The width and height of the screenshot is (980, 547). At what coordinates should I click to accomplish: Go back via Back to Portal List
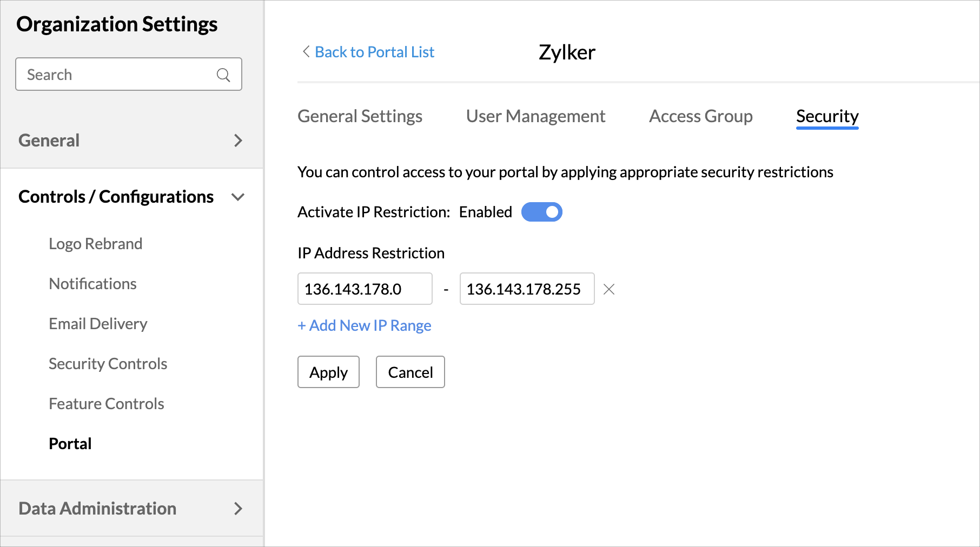[x=374, y=52]
